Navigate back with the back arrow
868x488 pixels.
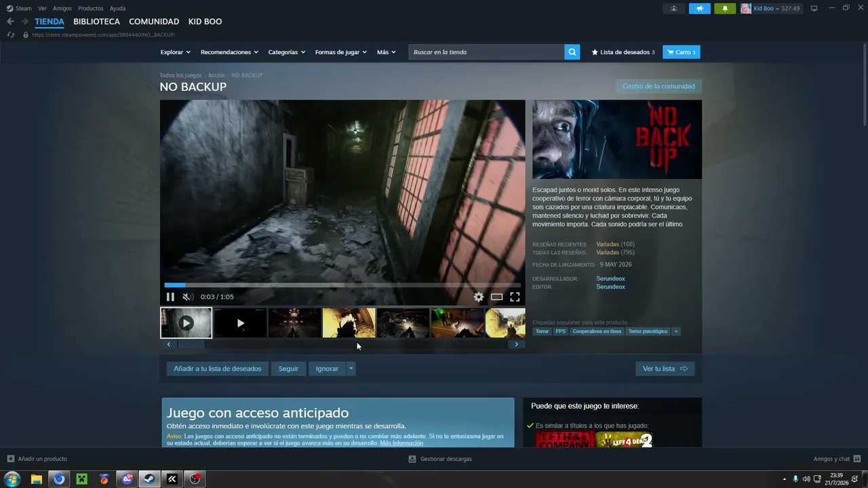pos(10,22)
